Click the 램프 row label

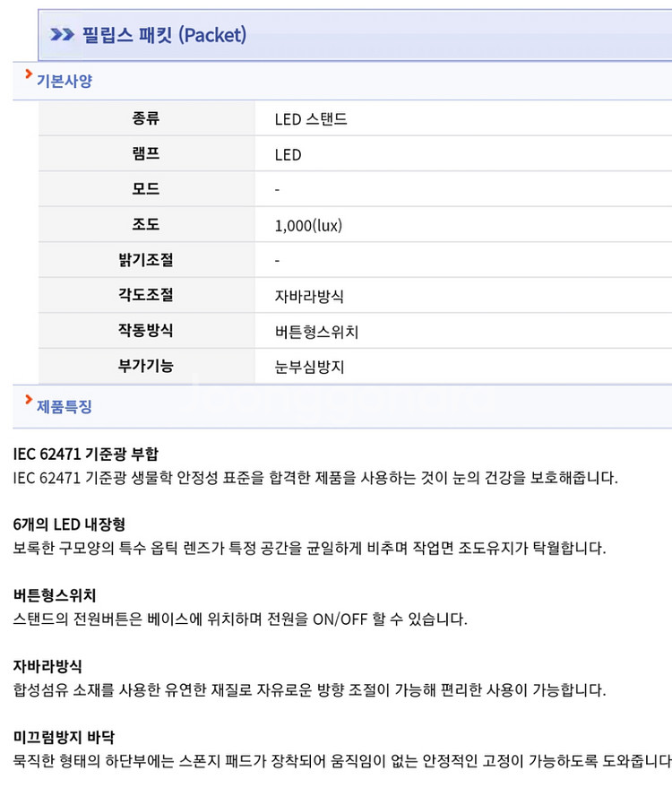146,153
